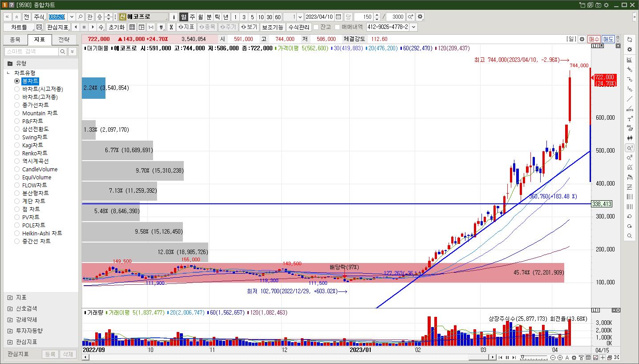Switch to minute period 분
The width and height of the screenshot is (639, 364).
[209, 17]
